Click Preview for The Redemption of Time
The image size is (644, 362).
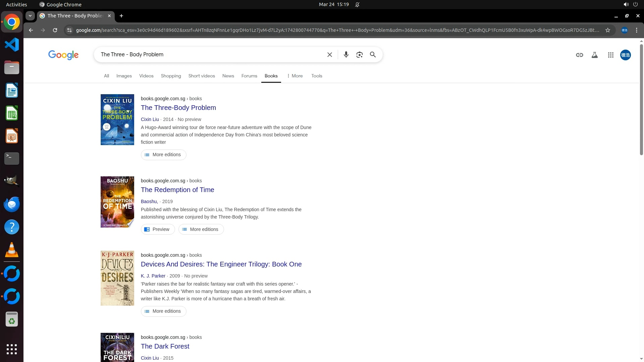tap(157, 229)
